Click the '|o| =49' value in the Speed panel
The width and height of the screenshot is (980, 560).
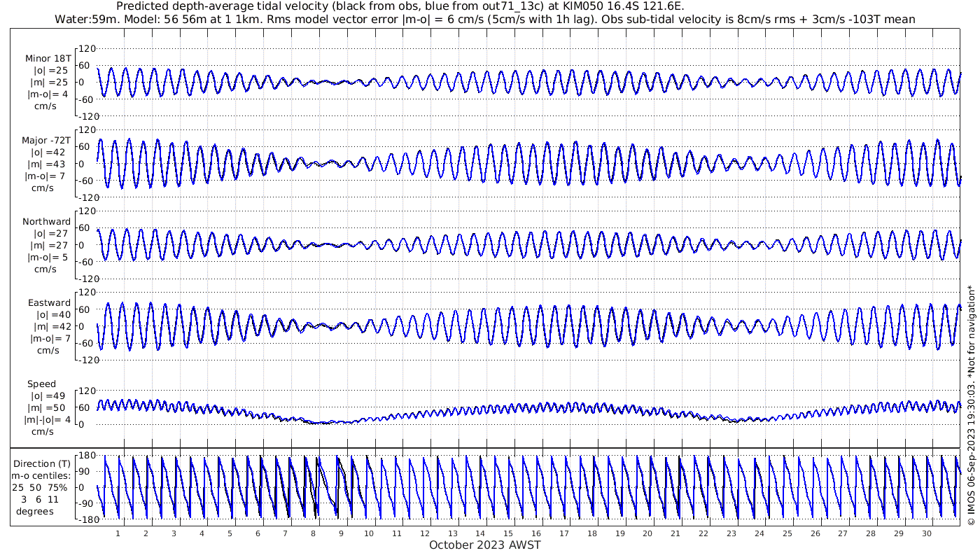(48, 396)
